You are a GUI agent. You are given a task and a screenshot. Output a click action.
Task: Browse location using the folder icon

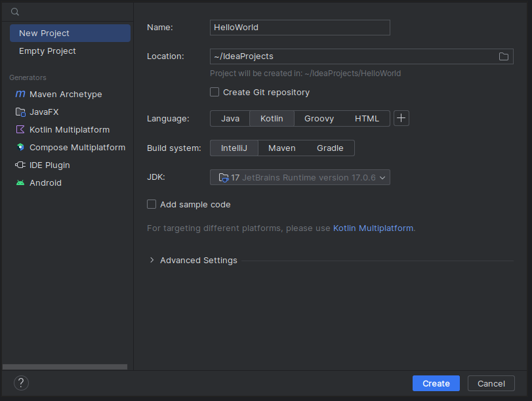(x=504, y=56)
